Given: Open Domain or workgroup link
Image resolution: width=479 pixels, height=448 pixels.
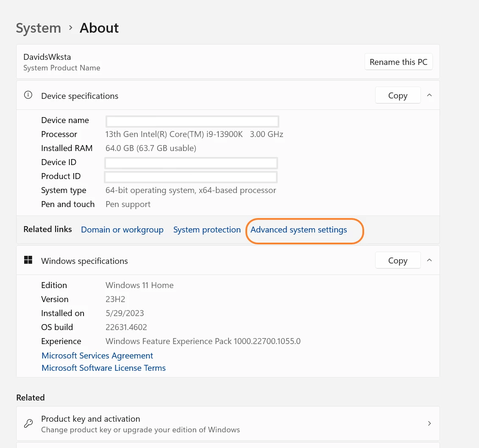Looking at the screenshot, I should (122, 230).
